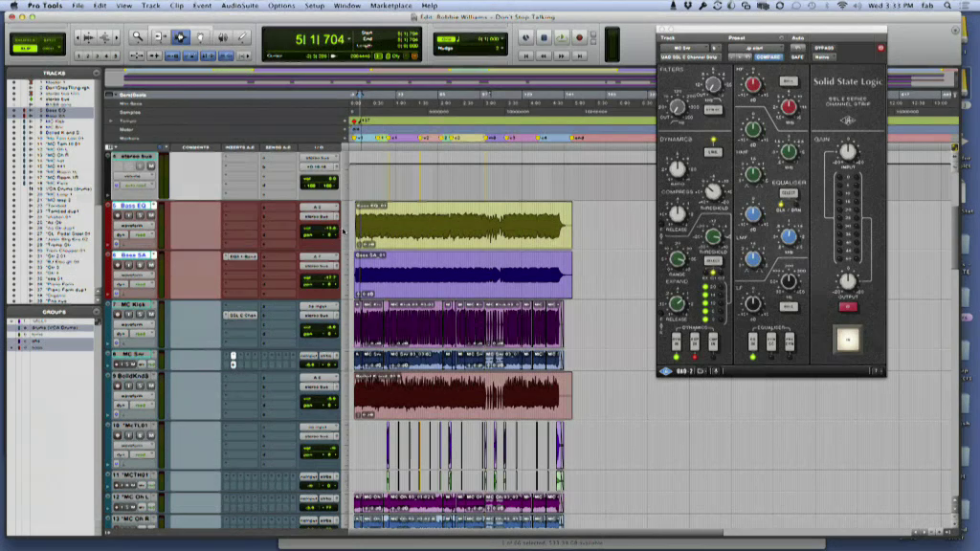
Task: Open track view selector on Bass SA track
Action: [x=134, y=275]
